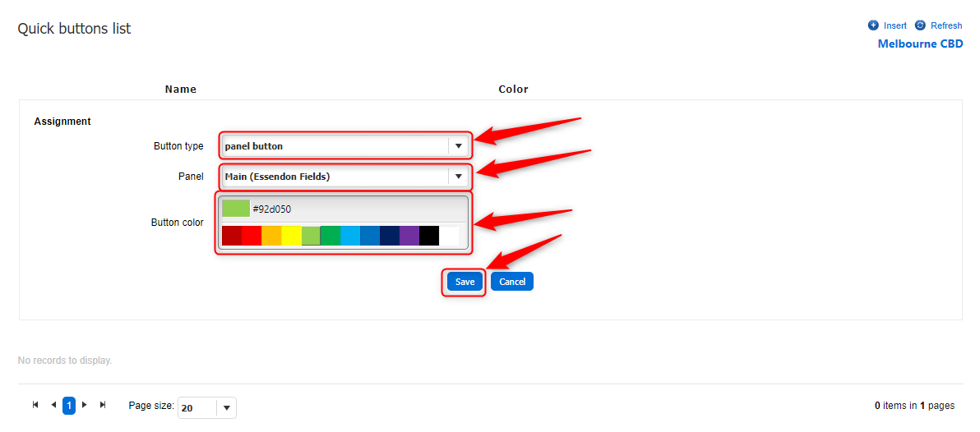
Task: Go to last page arrow icon
Action: pos(103,405)
